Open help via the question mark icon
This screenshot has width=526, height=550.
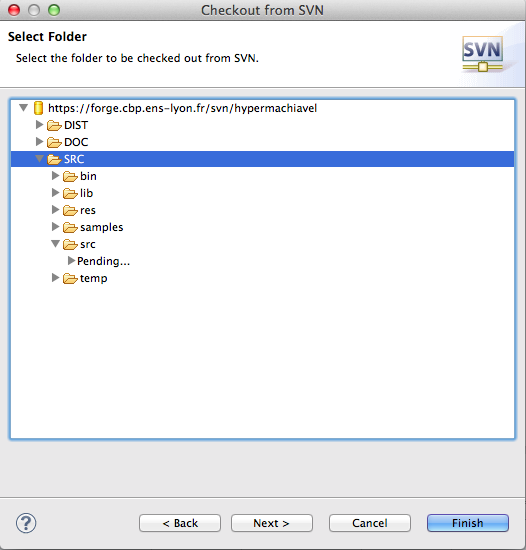click(x=26, y=523)
